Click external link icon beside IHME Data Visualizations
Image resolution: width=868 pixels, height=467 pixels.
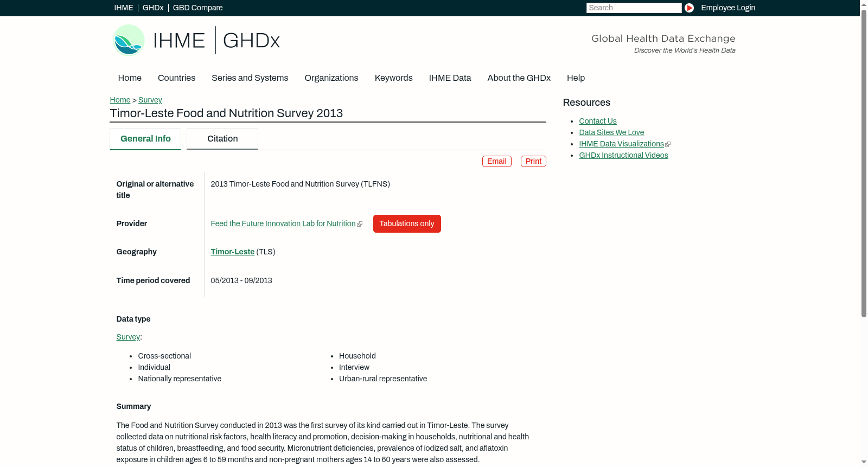[668, 144]
